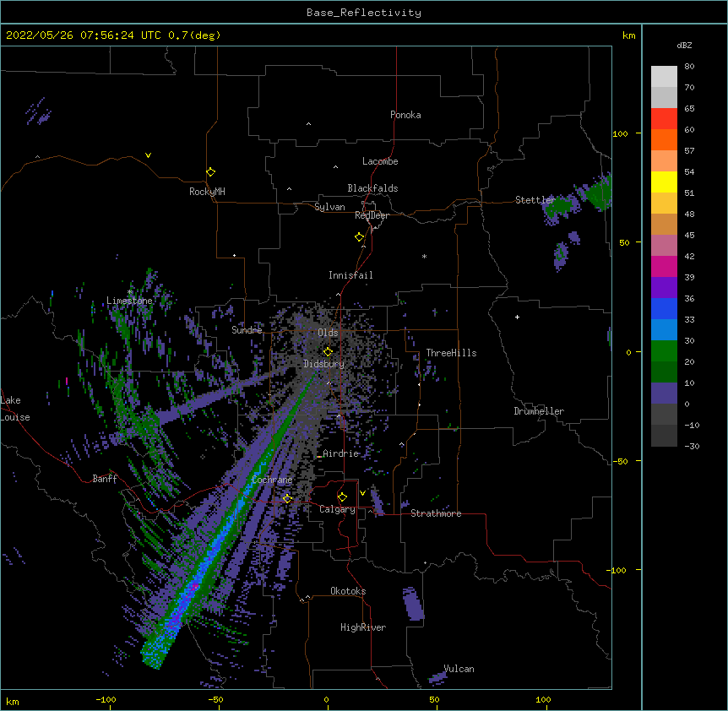The width and height of the screenshot is (728, 711).
Task: Click the Limestone map label
Action: pos(129,301)
